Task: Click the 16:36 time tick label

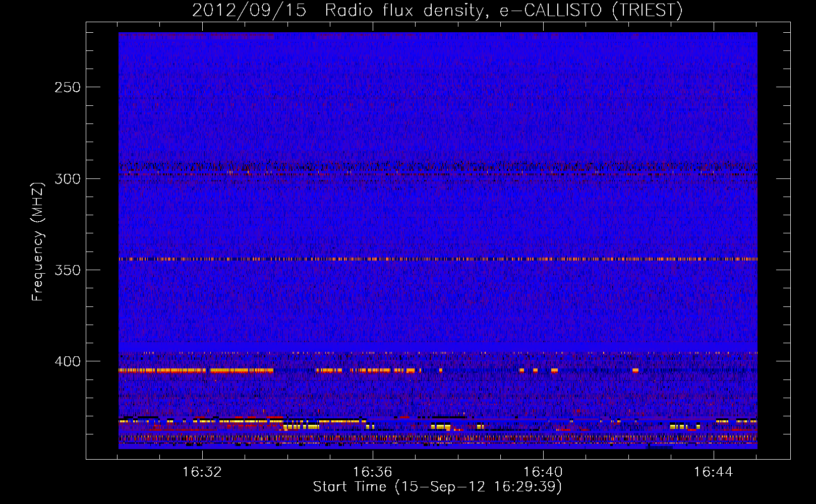Action: (x=373, y=472)
